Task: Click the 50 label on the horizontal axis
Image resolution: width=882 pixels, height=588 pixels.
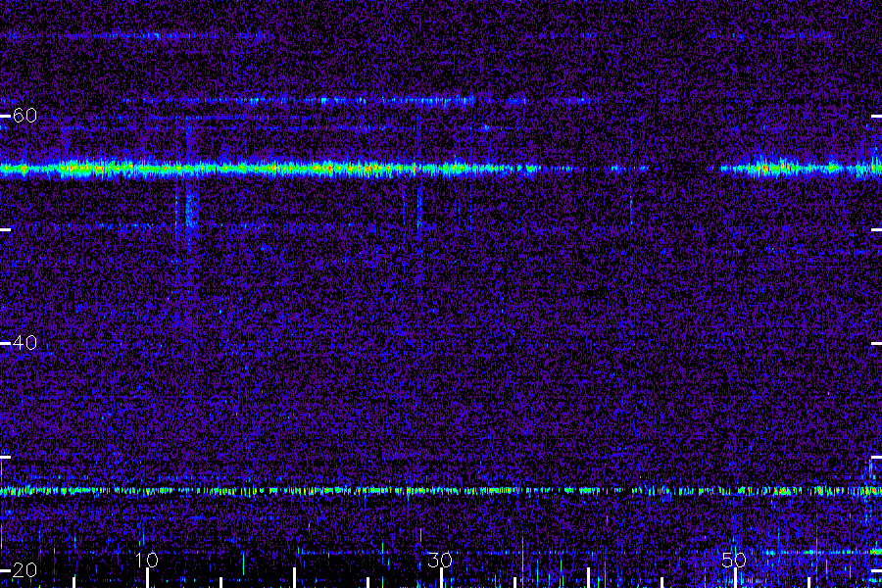Action: click(x=734, y=560)
